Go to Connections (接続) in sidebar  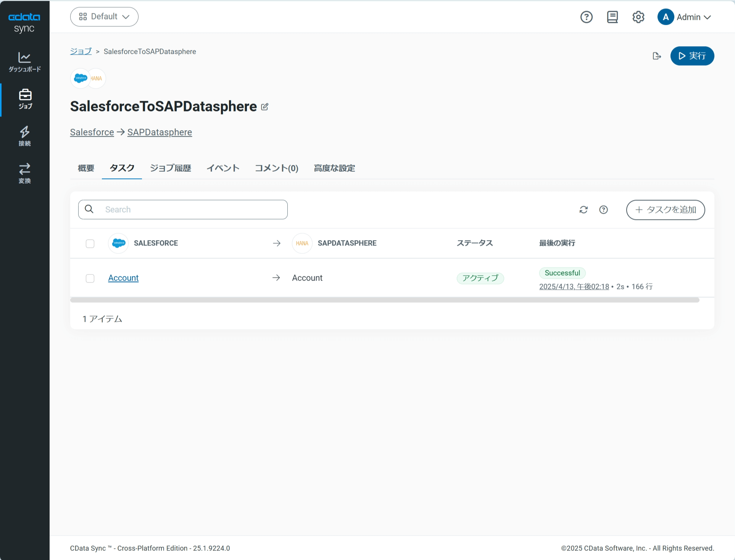click(24, 136)
